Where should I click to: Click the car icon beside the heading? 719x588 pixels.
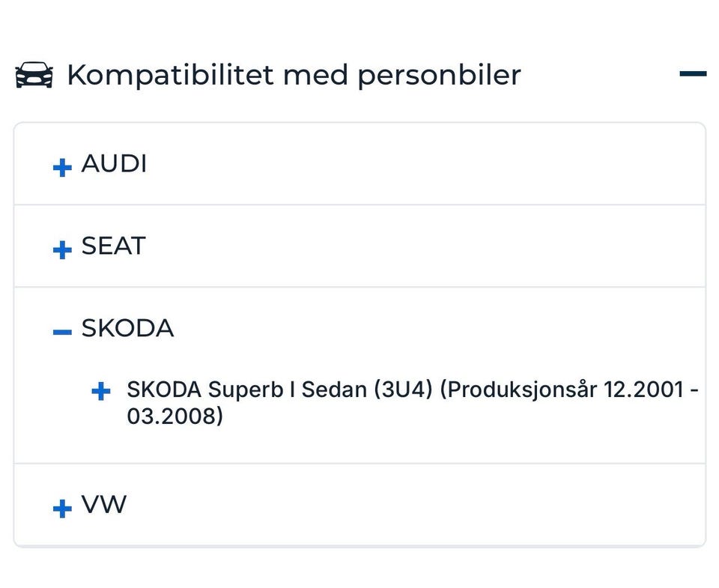pyautogui.click(x=34, y=75)
